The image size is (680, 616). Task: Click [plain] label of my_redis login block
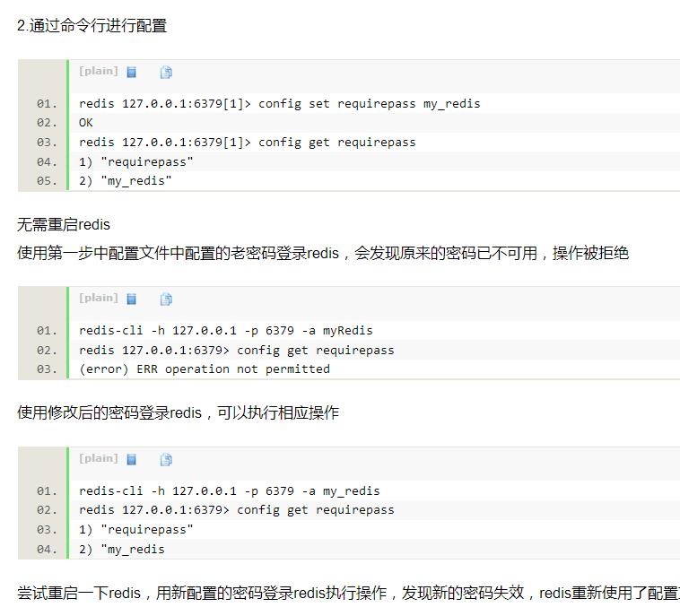coord(99,458)
